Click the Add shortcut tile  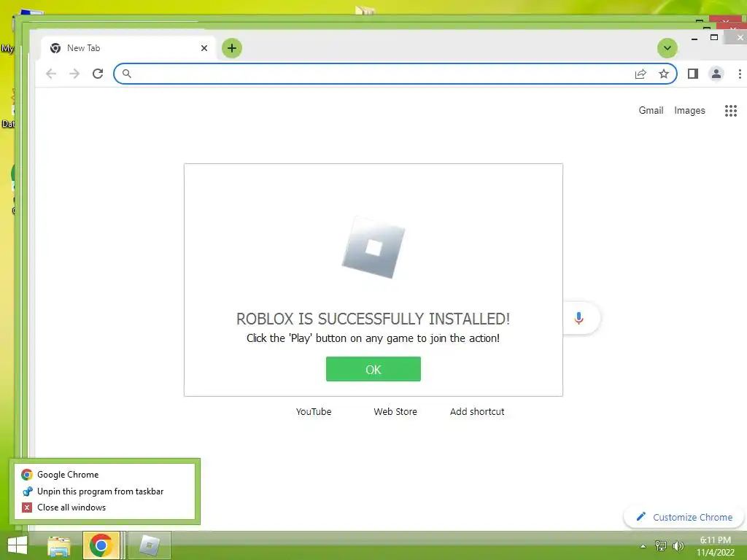[477, 411]
